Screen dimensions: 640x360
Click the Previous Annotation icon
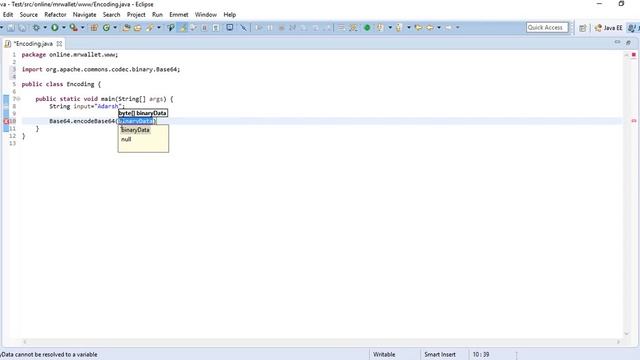(399, 28)
